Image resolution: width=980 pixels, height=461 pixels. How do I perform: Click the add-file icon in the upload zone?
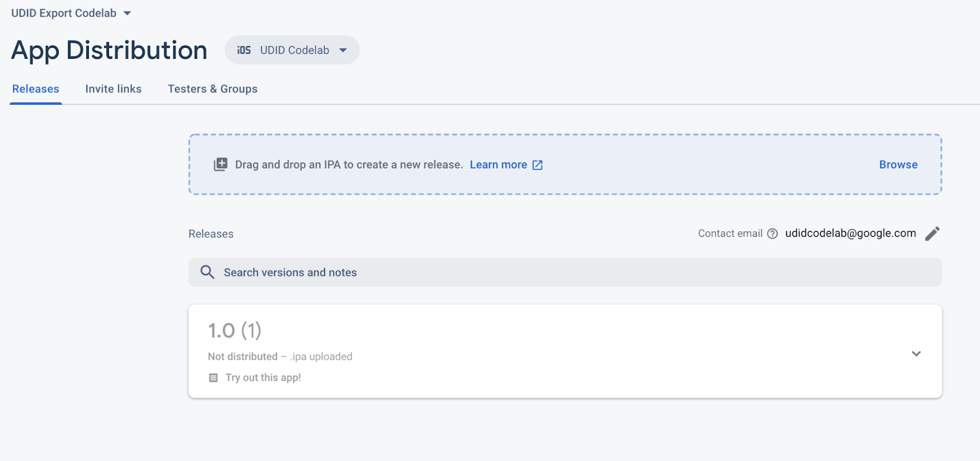point(221,164)
